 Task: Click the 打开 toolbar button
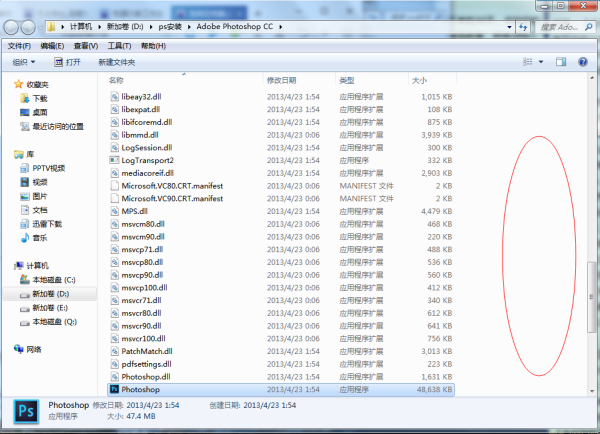(67, 62)
